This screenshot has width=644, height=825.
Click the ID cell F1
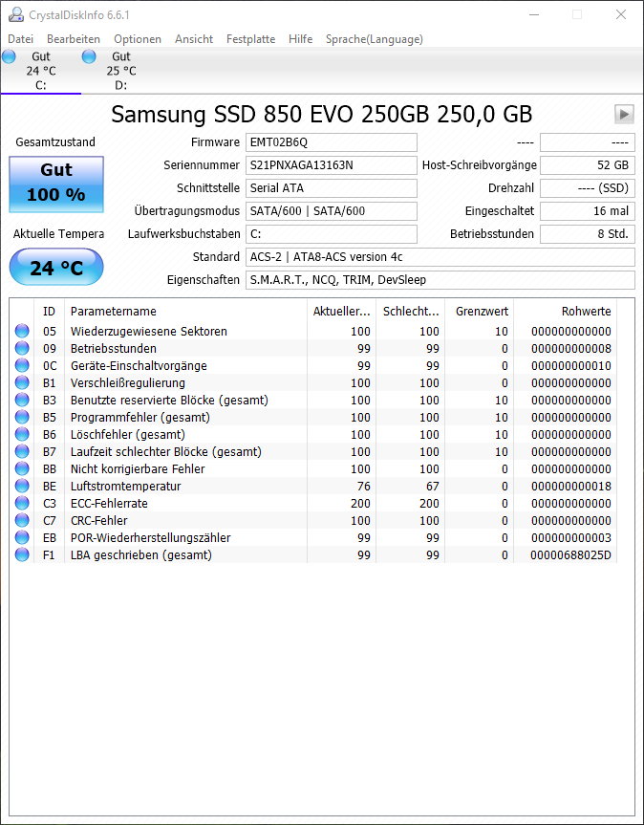[49, 554]
